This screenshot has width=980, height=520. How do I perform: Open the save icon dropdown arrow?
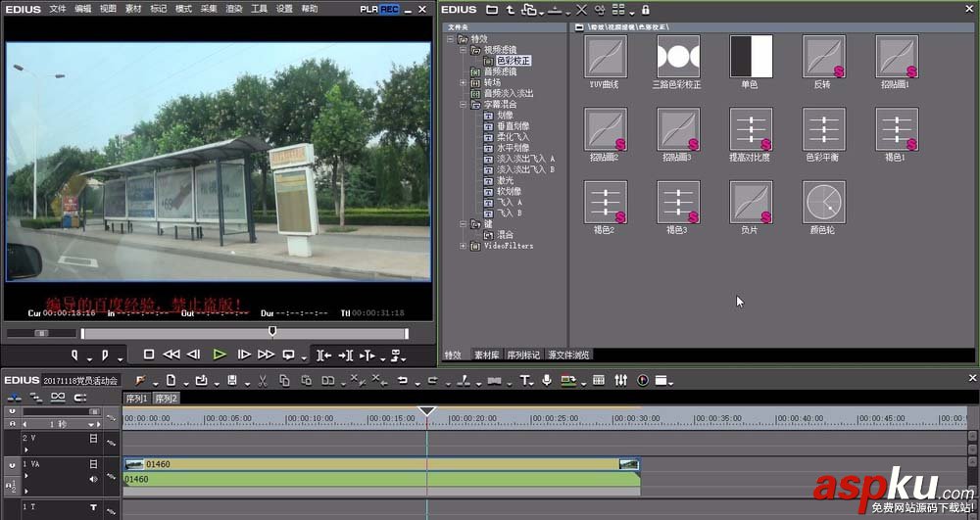(247, 383)
